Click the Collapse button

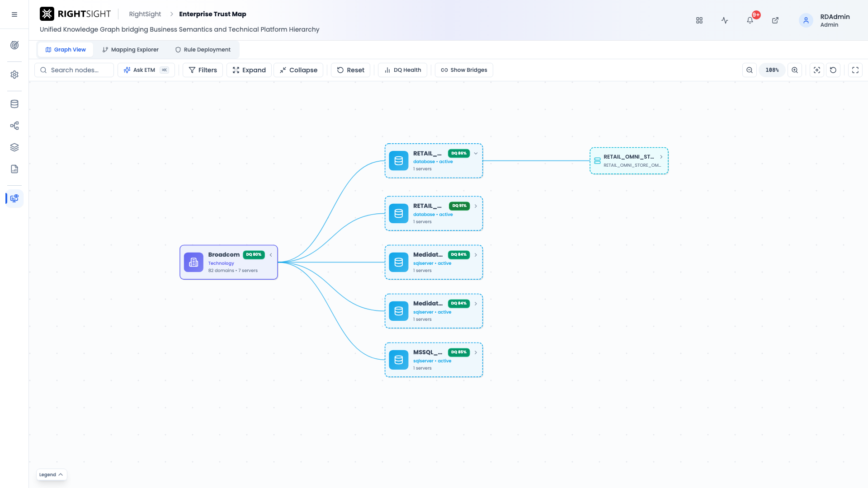(298, 70)
